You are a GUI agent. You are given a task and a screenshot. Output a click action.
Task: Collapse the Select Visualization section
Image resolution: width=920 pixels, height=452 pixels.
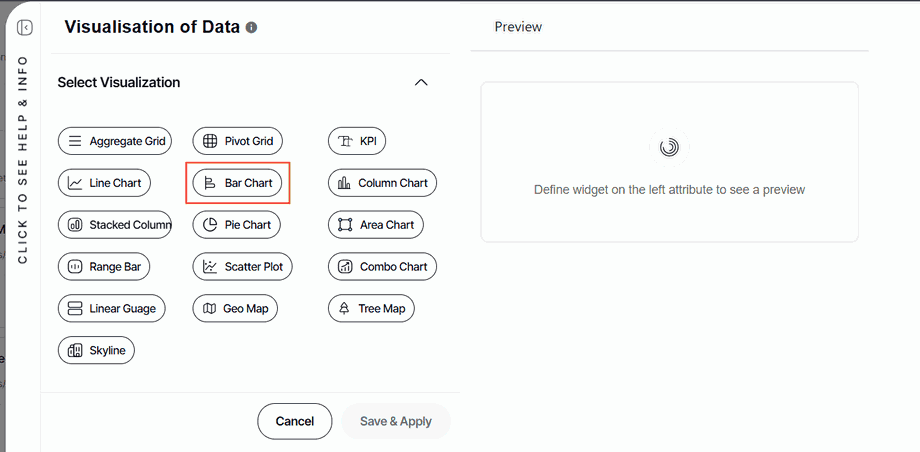421,83
